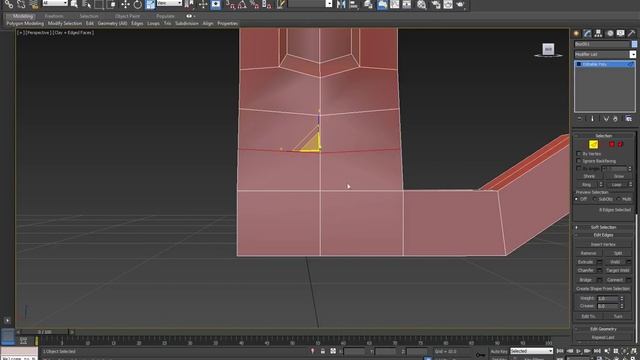Toggle the Angle Snap icon
Viewport: 640px width, 360px height.
(x=242, y=4)
